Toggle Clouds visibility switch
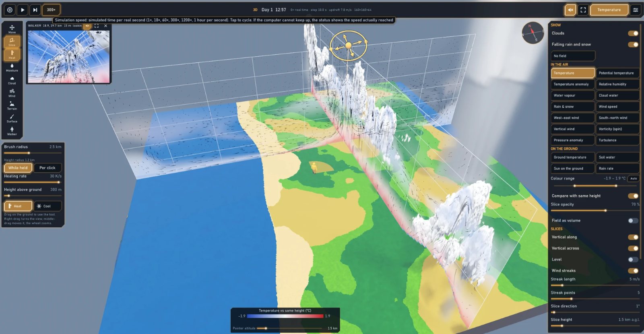 [633, 33]
